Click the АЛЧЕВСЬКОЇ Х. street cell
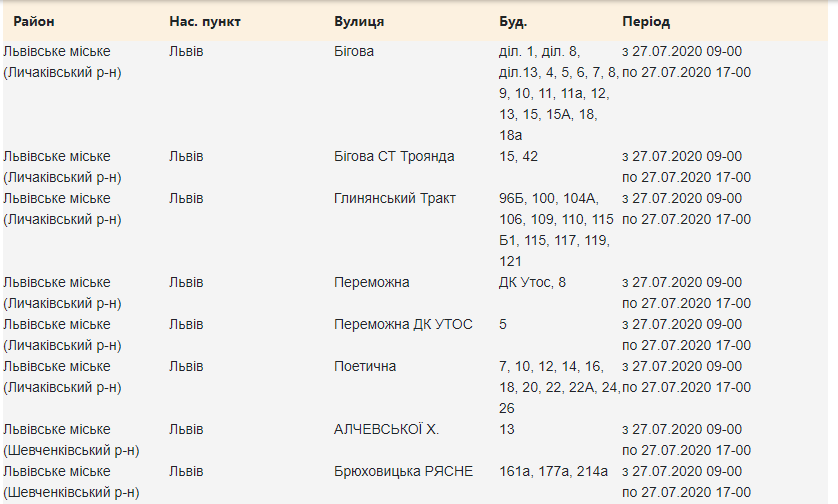838x504 pixels. pos(386,429)
